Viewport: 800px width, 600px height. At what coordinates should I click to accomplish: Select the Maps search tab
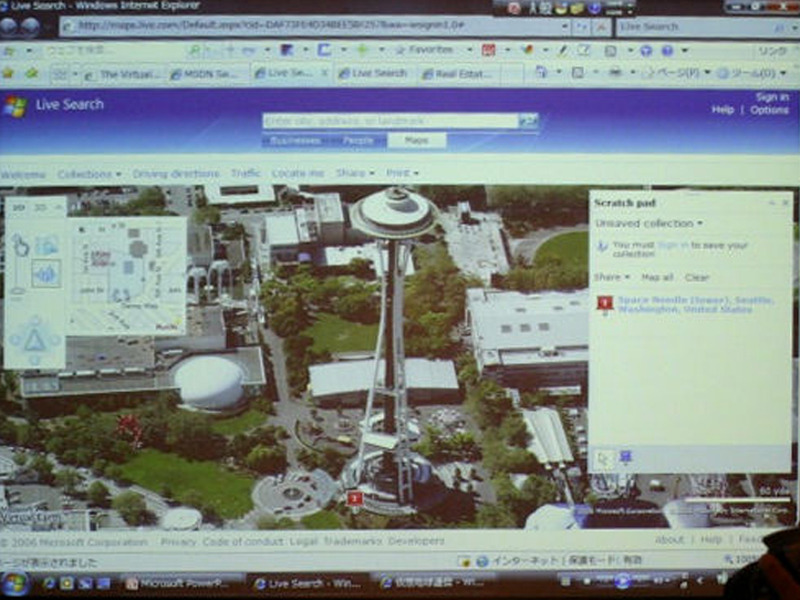click(416, 140)
